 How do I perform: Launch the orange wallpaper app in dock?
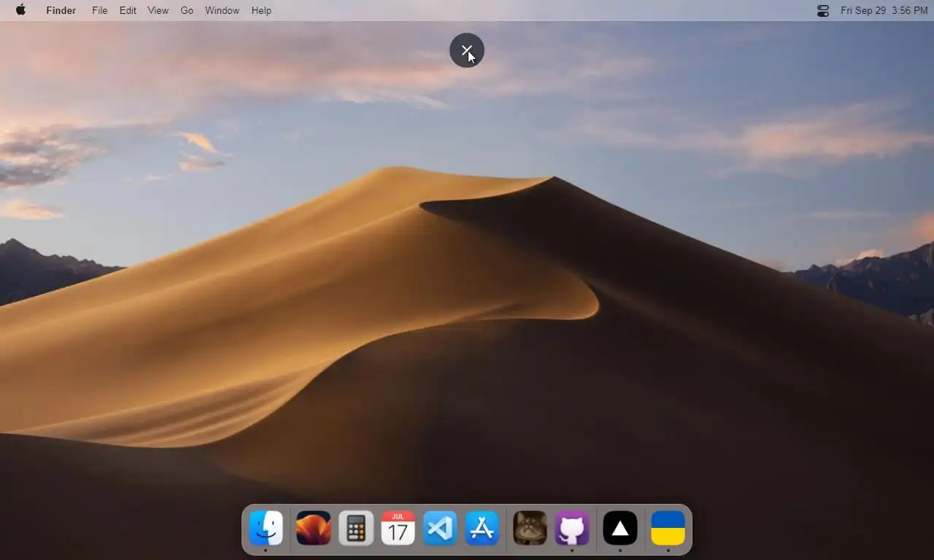pyautogui.click(x=314, y=528)
